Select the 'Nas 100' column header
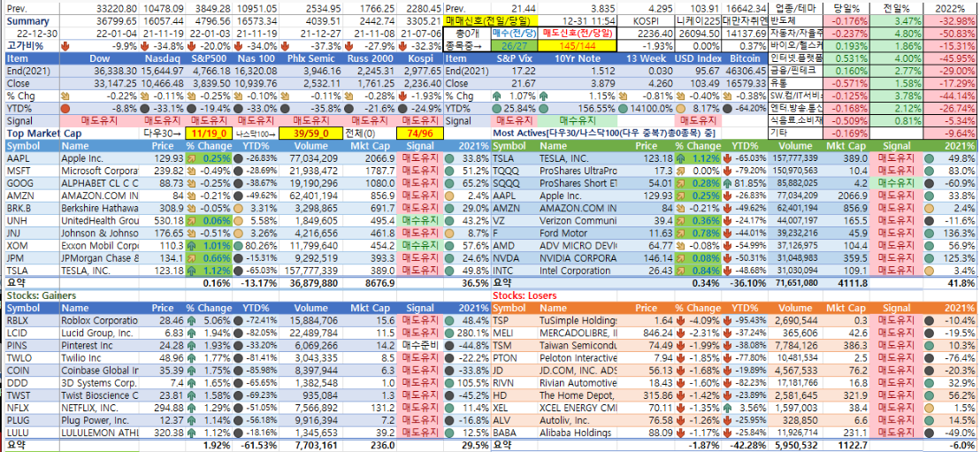Viewport: 980px width, 452px height. tap(255, 57)
